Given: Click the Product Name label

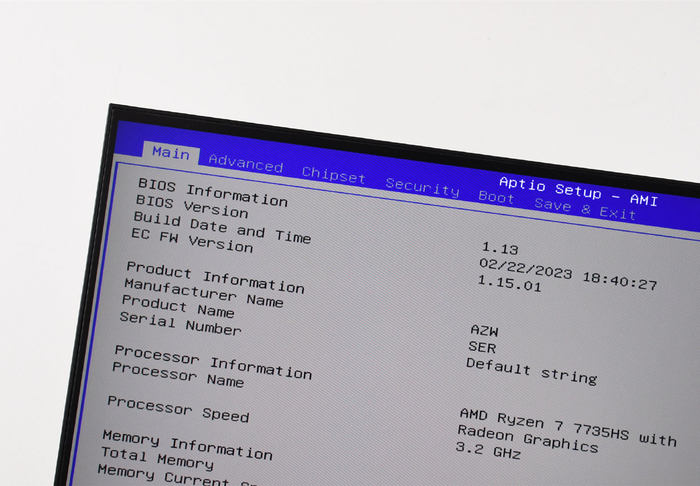Looking at the screenshot, I should (x=178, y=307).
